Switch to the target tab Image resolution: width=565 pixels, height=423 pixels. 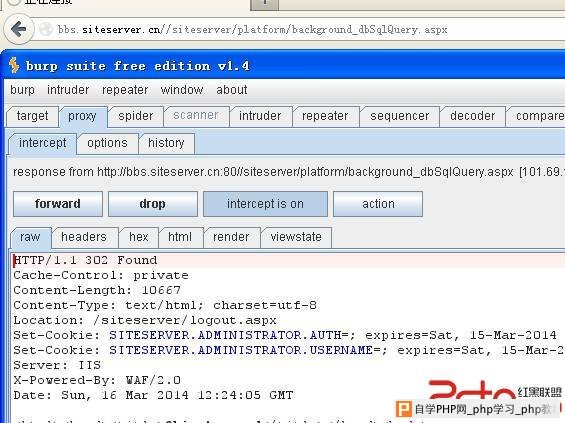[32, 116]
